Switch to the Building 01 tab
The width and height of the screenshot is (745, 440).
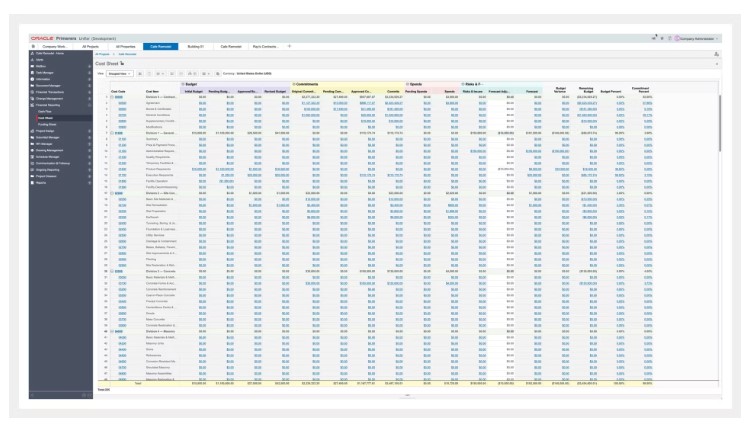tap(196, 47)
